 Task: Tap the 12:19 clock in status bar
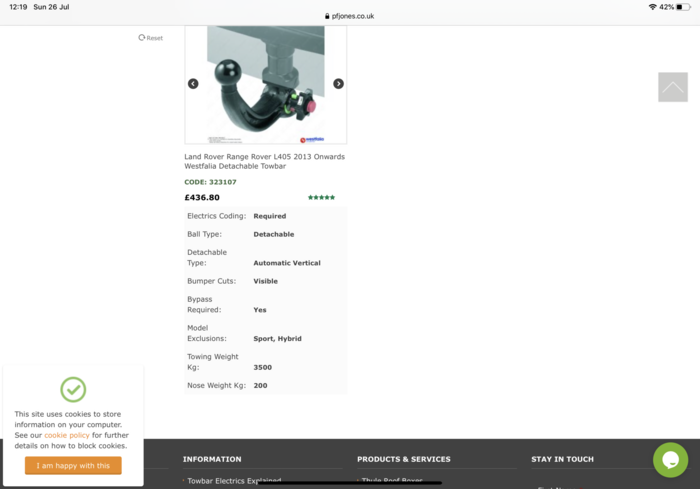coord(18,7)
